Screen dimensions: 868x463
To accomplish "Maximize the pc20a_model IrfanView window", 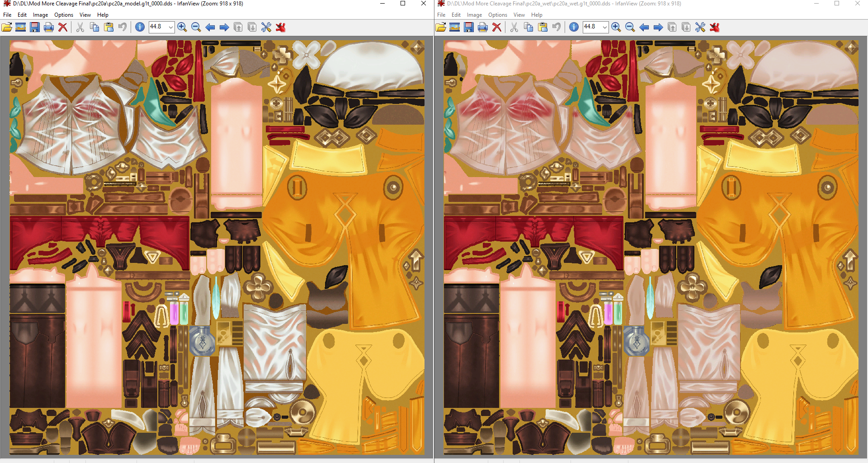I will [x=403, y=4].
